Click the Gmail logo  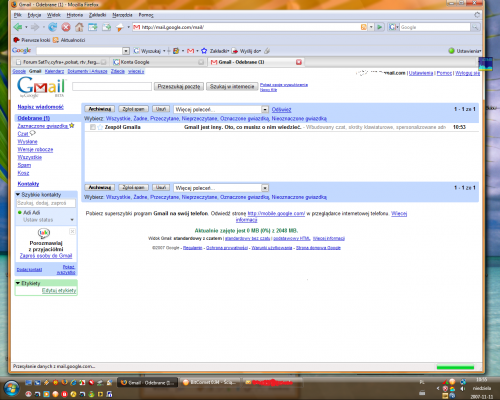(x=41, y=87)
